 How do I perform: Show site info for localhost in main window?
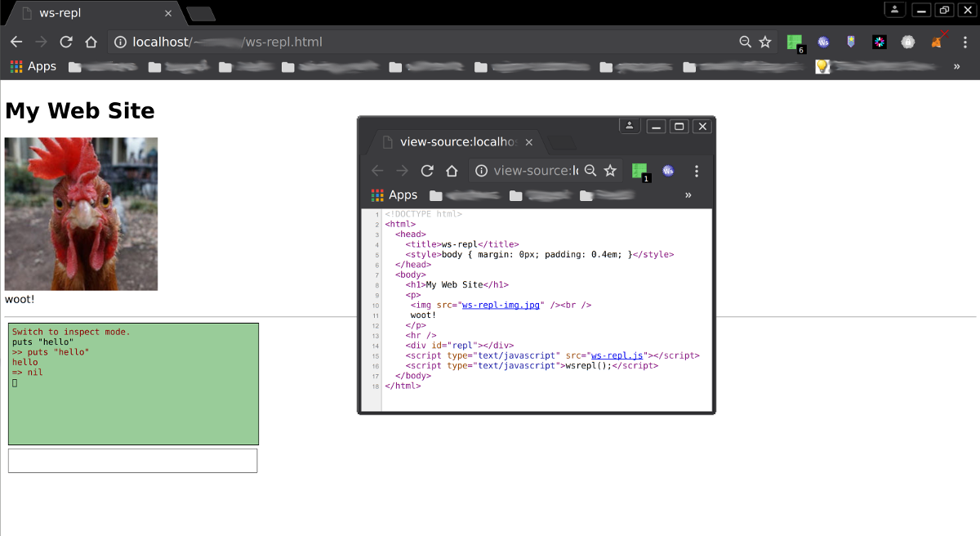[x=119, y=42]
